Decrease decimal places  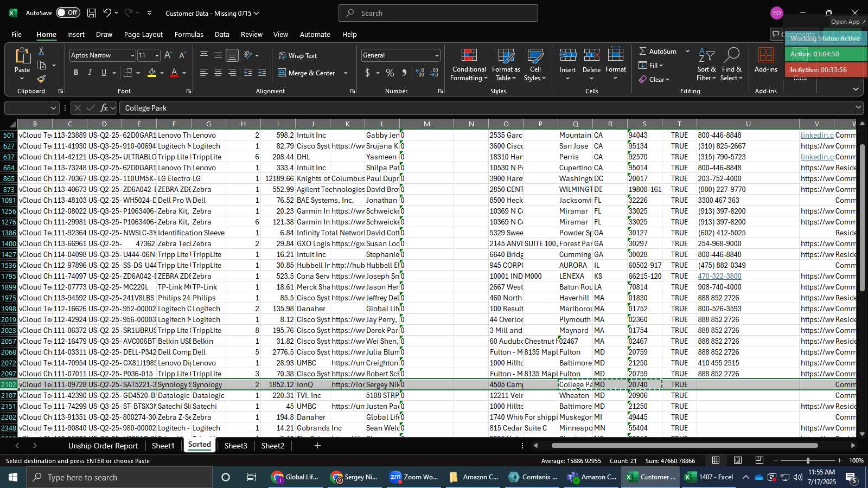click(x=434, y=73)
